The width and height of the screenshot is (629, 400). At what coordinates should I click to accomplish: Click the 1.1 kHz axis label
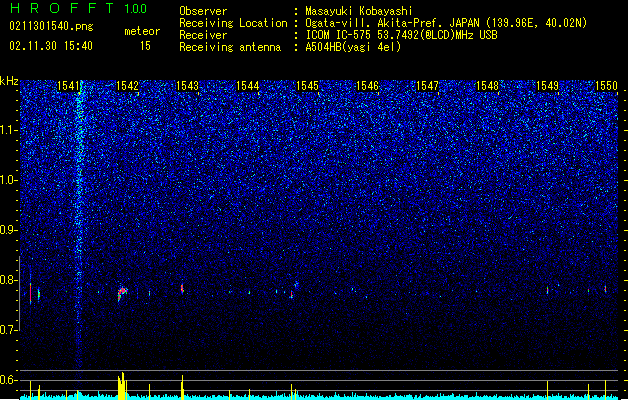8,130
